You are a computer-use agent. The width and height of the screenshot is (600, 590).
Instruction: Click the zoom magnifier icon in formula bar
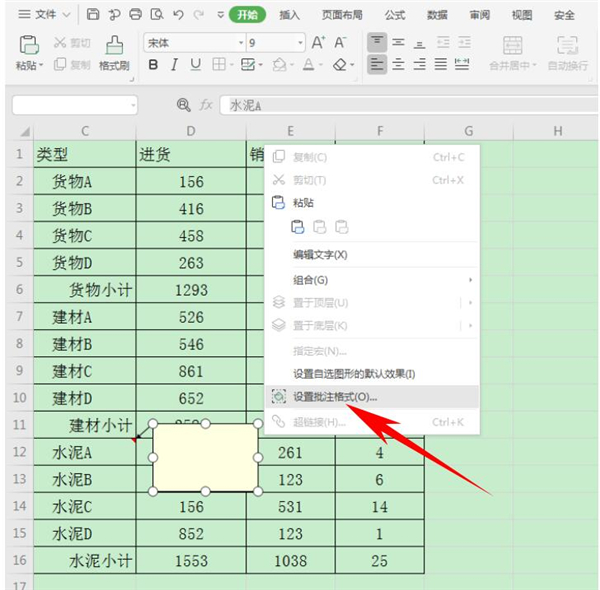[183, 105]
